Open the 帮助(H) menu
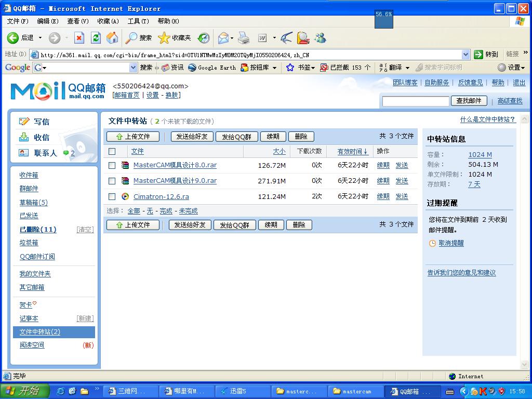 [168, 21]
